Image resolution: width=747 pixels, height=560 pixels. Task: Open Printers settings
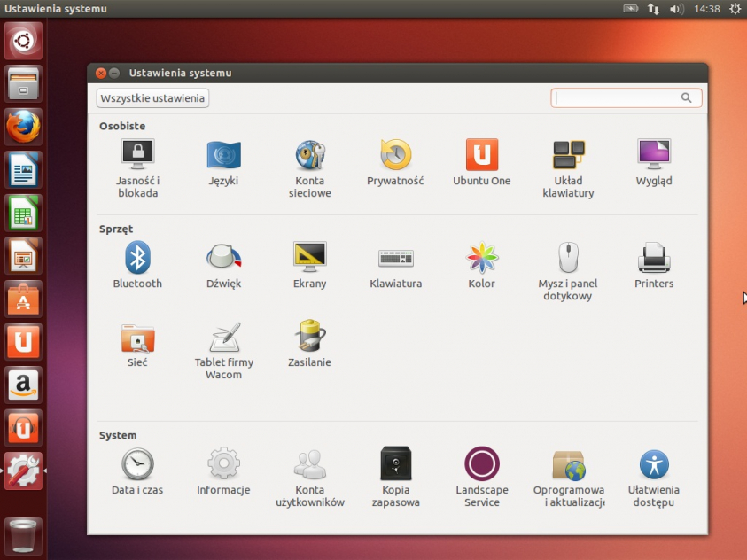tap(653, 258)
